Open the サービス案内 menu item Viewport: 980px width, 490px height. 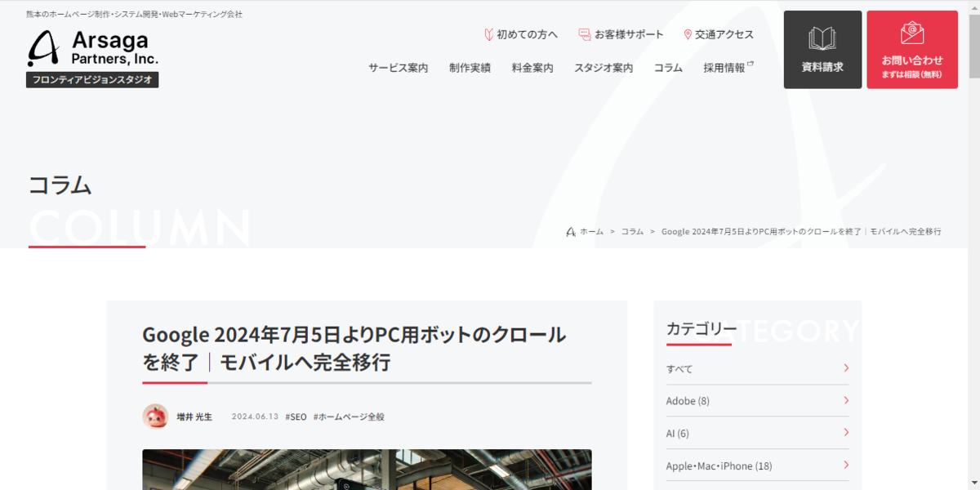(x=398, y=68)
